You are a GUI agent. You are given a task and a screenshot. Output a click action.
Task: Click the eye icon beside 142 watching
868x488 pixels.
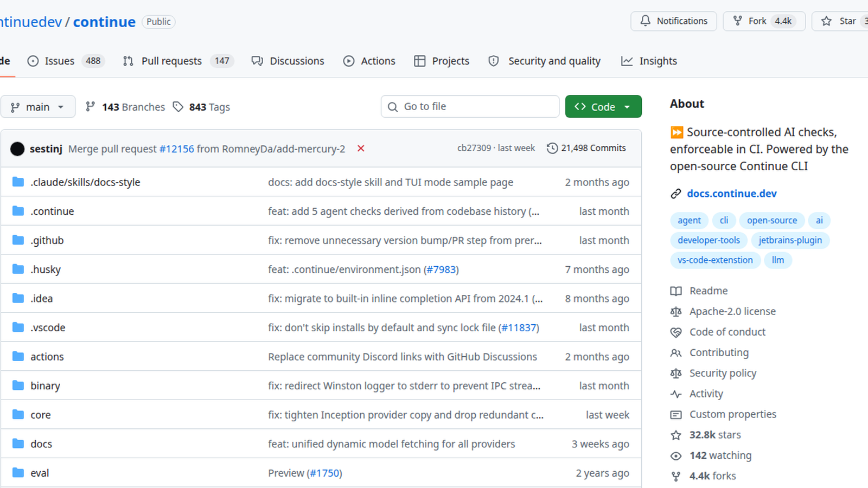(676, 456)
